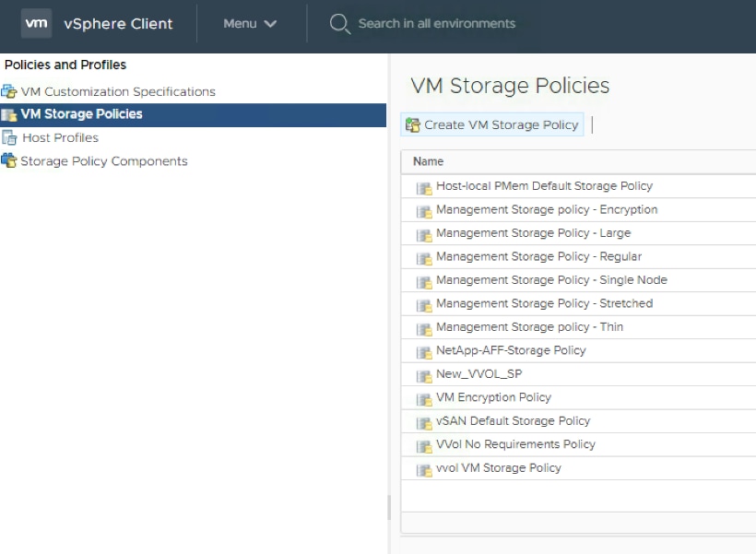Click Create VM Storage Policy button
This screenshot has width=756, height=554.
491,124
